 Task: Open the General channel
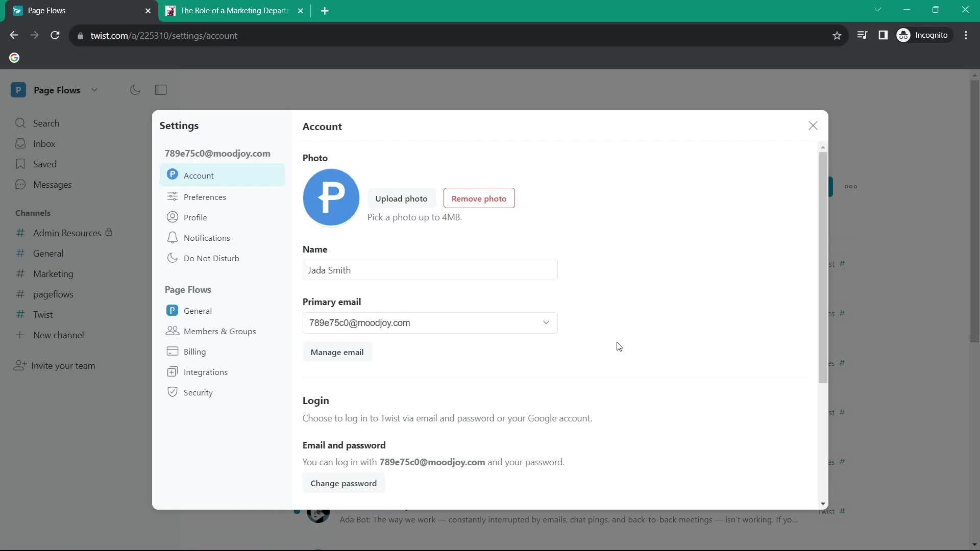(40, 253)
